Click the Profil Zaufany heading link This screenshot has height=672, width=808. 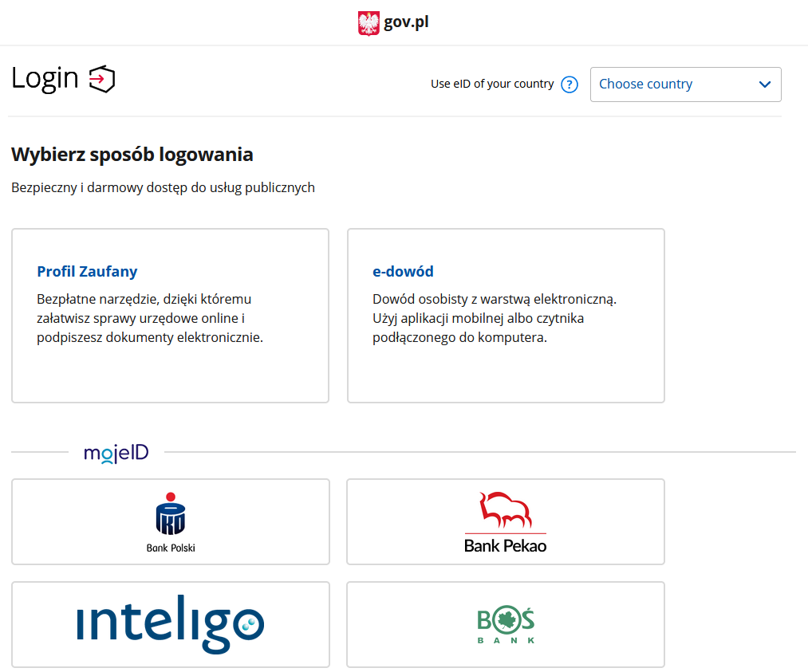(x=87, y=272)
